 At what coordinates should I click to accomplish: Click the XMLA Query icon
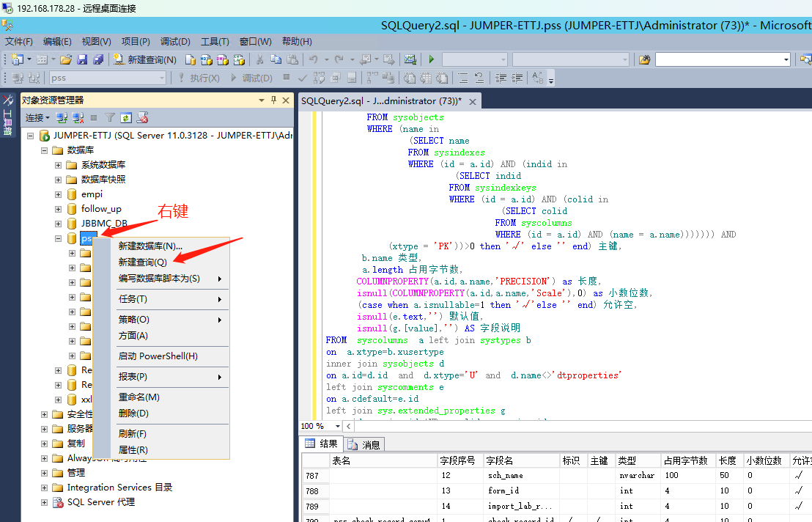click(239, 59)
